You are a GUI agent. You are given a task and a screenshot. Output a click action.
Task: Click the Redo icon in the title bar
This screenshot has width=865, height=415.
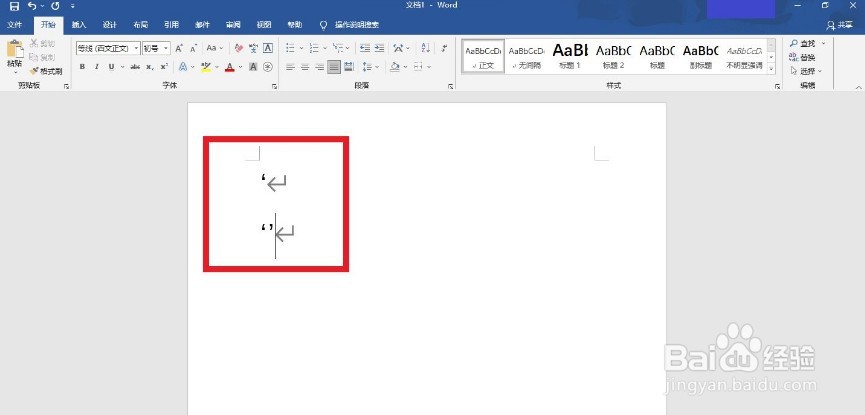click(55, 6)
